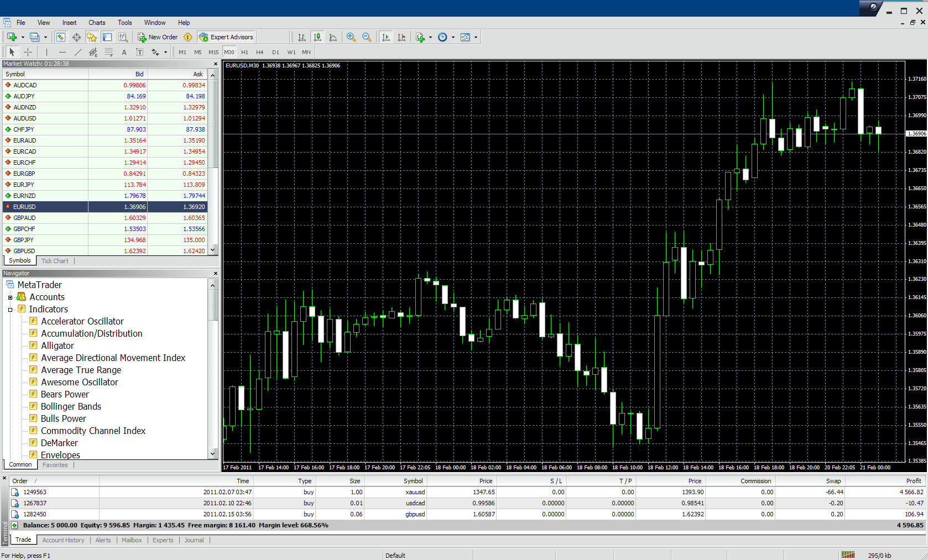The image size is (928, 560).
Task: Select the EURUSD row in Market Watch
Action: 105,207
